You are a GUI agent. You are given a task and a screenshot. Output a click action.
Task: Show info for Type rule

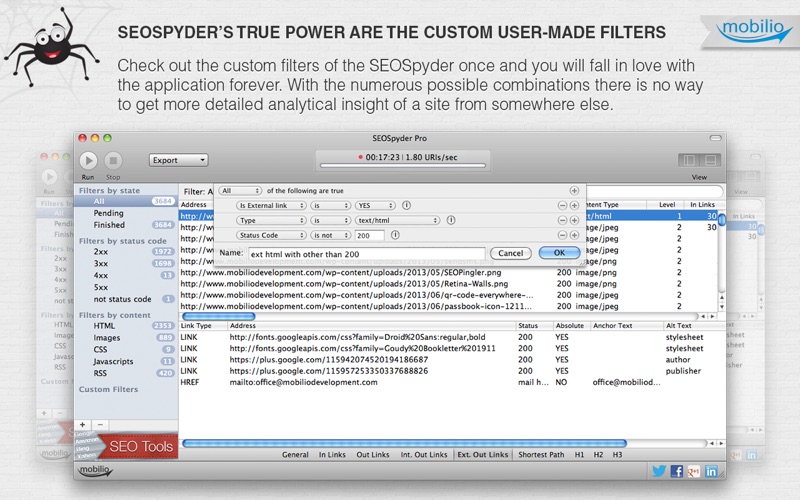click(x=451, y=220)
